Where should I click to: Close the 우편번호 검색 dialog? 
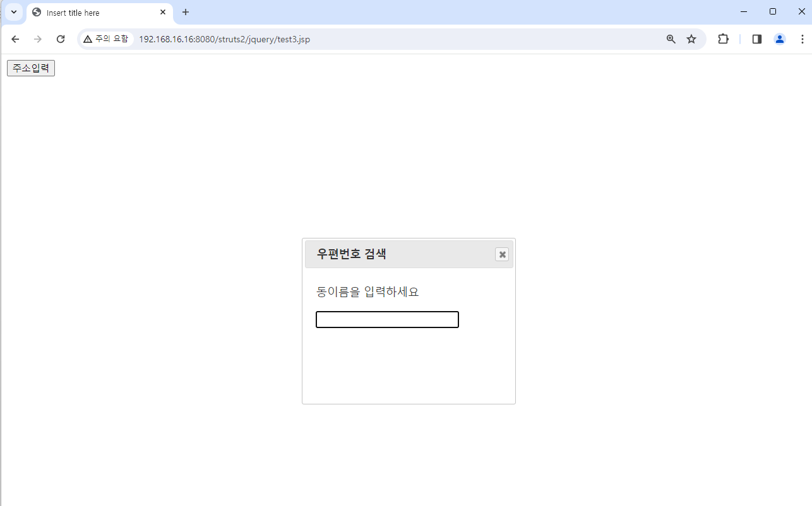(x=502, y=254)
